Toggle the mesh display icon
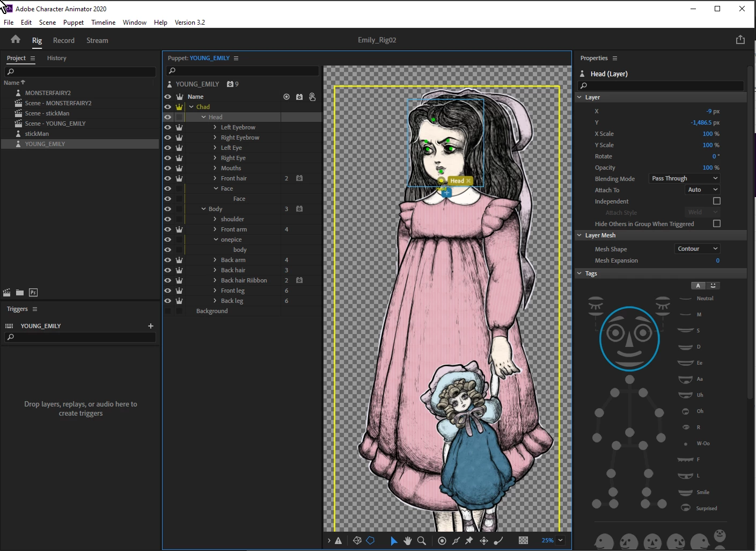 click(x=357, y=541)
